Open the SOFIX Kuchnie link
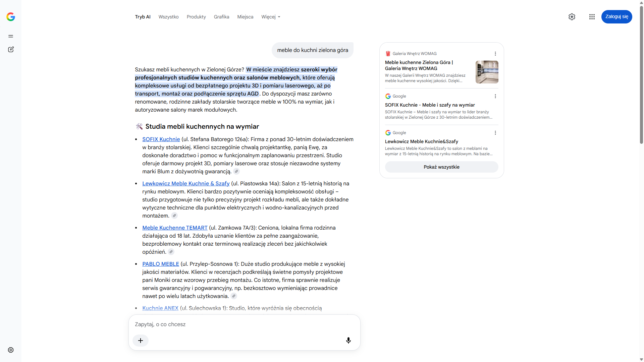This screenshot has height=362, width=644. [x=161, y=139]
